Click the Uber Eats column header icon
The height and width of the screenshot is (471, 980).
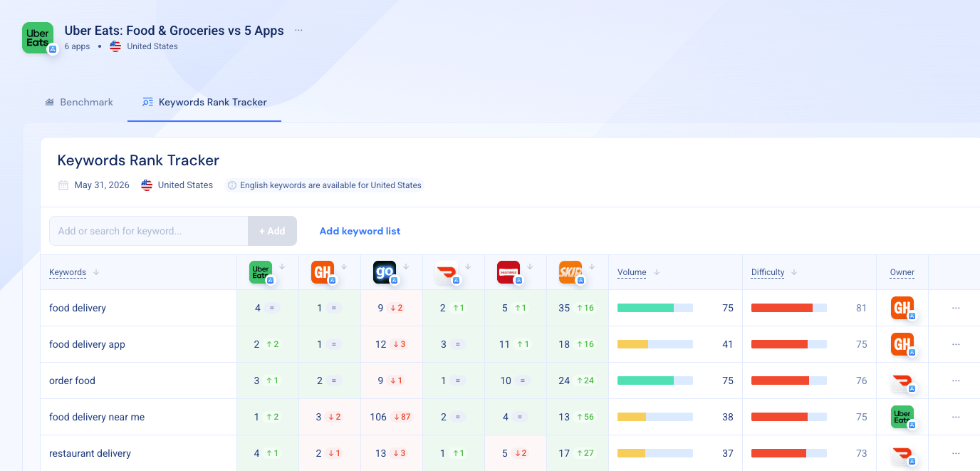pos(261,272)
